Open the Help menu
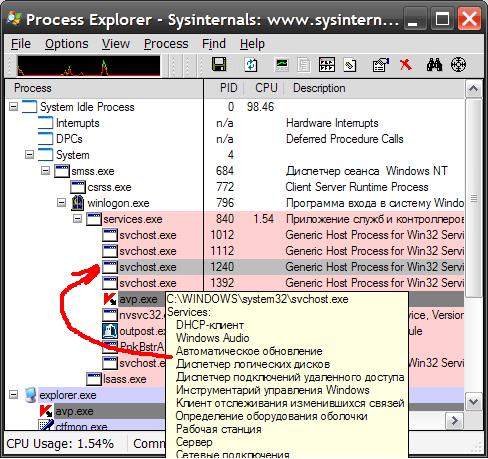The height and width of the screenshot is (459, 488). pos(252,44)
